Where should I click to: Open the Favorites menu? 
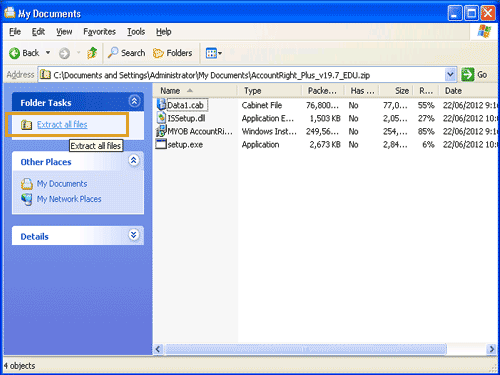(99, 32)
